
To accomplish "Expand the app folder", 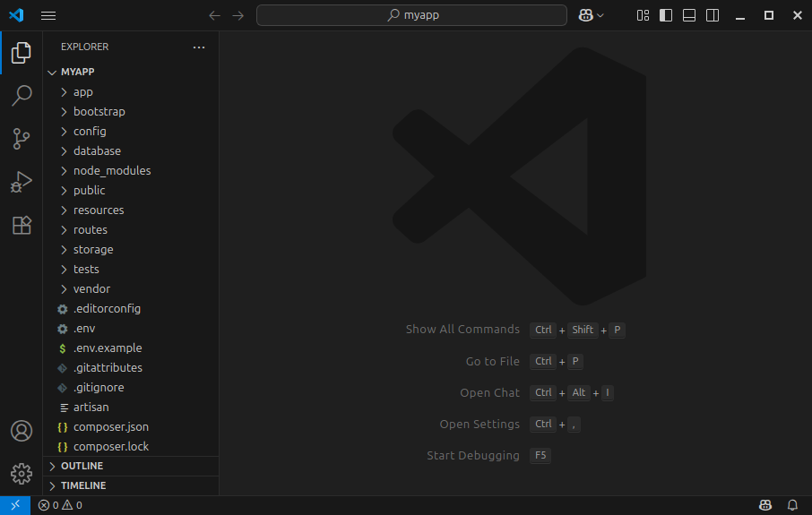I will [x=131, y=92].
